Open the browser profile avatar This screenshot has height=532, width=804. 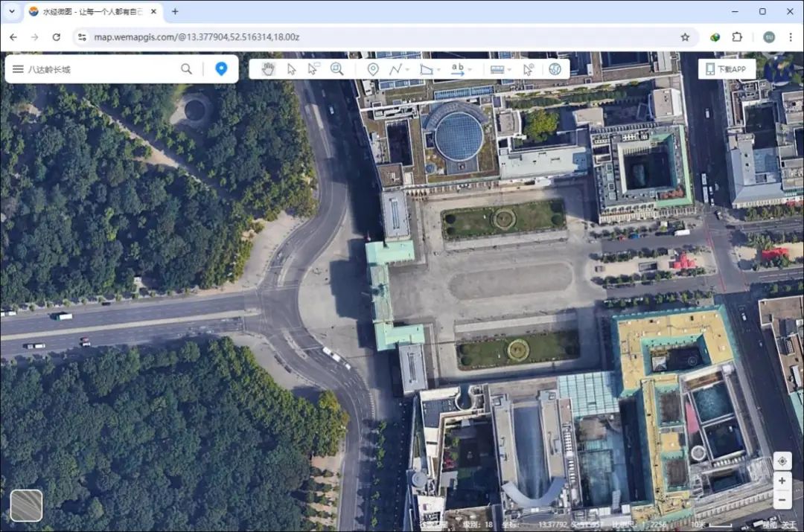click(x=768, y=37)
